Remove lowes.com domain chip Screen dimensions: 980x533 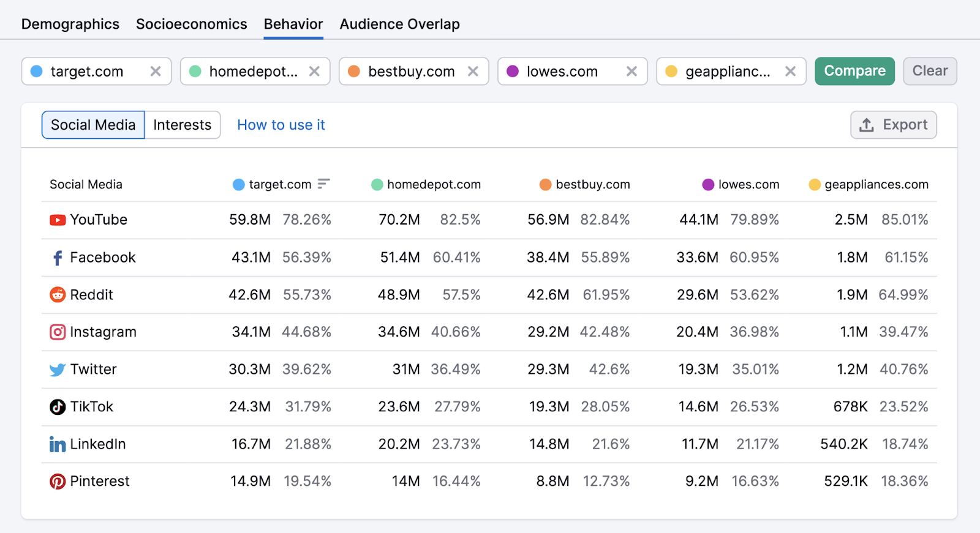631,72
